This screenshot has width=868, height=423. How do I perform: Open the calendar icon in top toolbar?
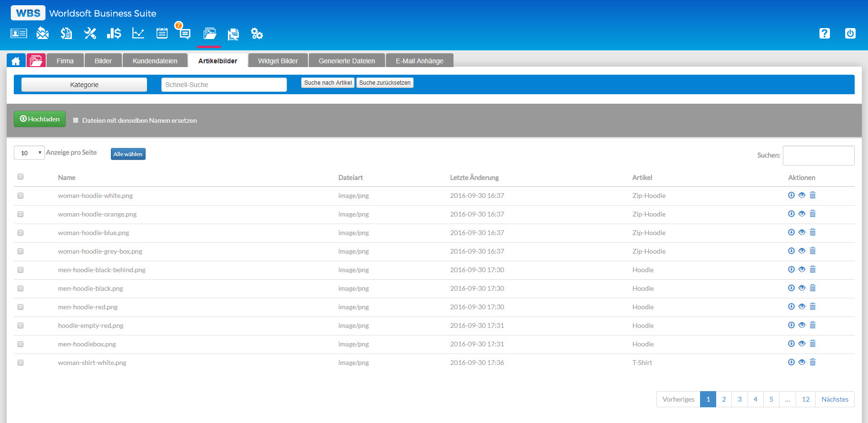click(162, 33)
